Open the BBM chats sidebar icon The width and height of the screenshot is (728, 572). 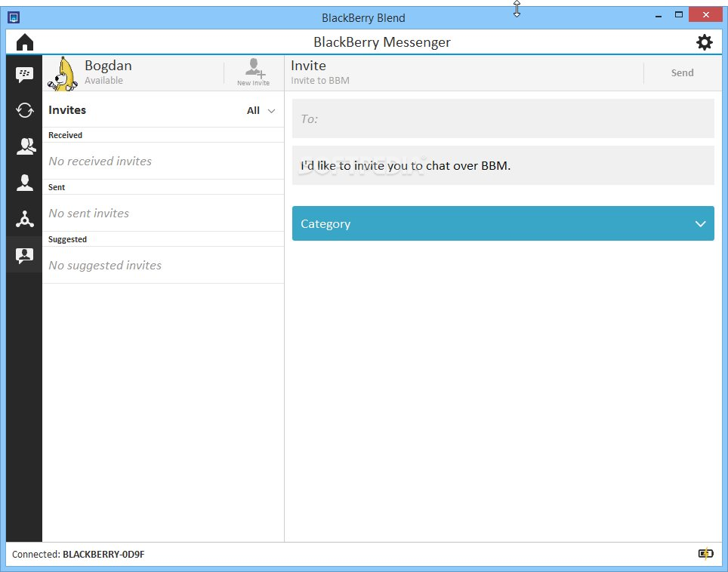(x=25, y=74)
